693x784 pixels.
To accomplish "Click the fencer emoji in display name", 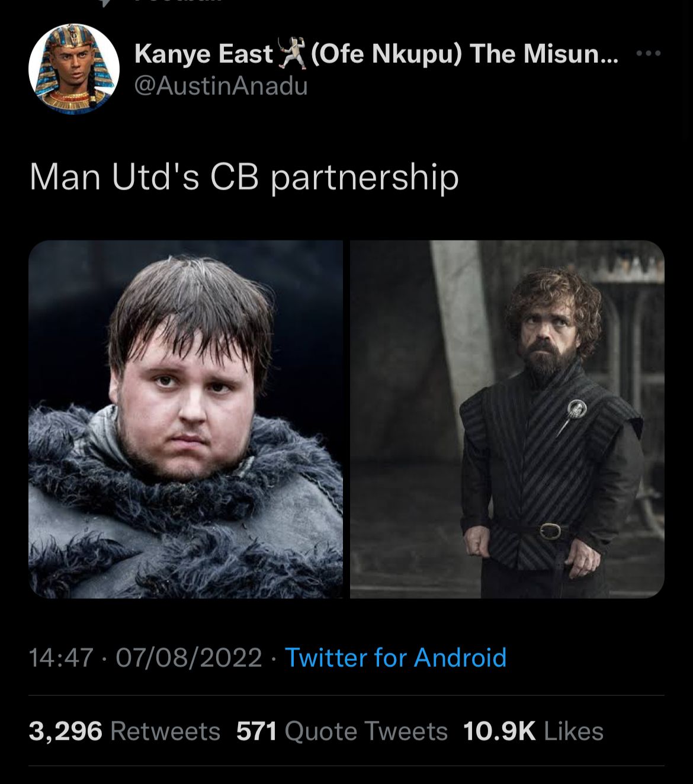I will point(291,54).
